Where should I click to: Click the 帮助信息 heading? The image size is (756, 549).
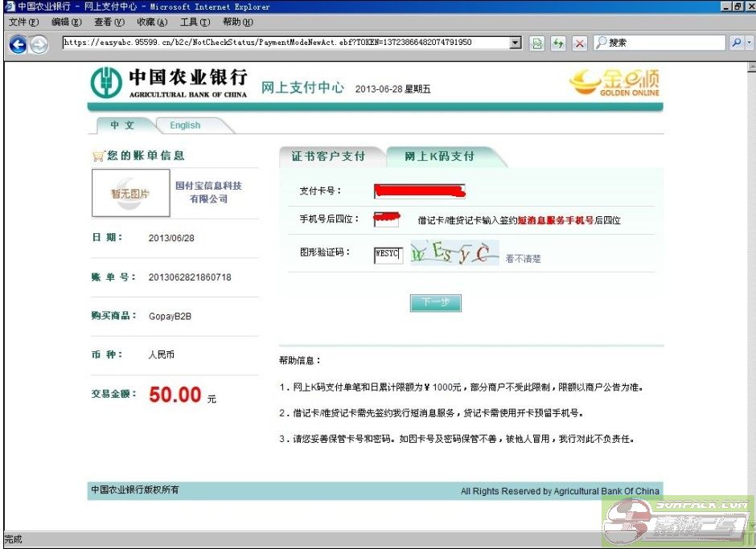(x=300, y=361)
